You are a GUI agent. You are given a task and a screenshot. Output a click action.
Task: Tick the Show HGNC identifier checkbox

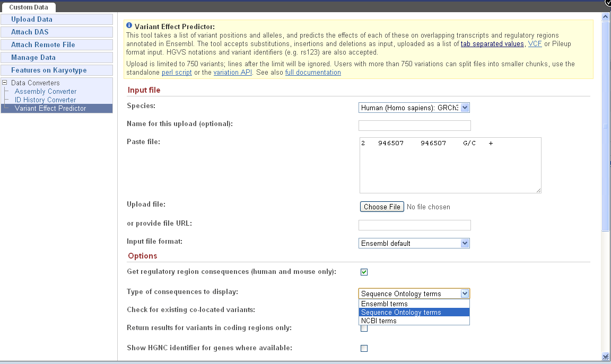(x=364, y=348)
